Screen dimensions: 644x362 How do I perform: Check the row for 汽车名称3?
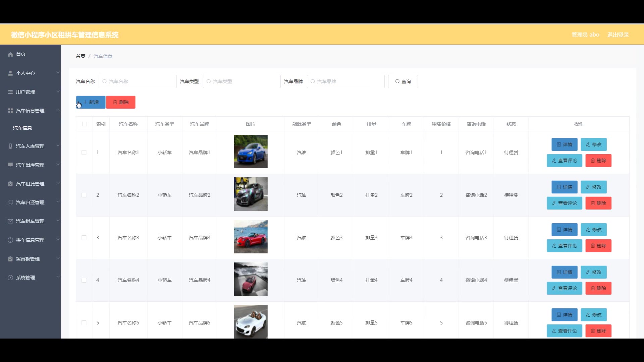84,238
